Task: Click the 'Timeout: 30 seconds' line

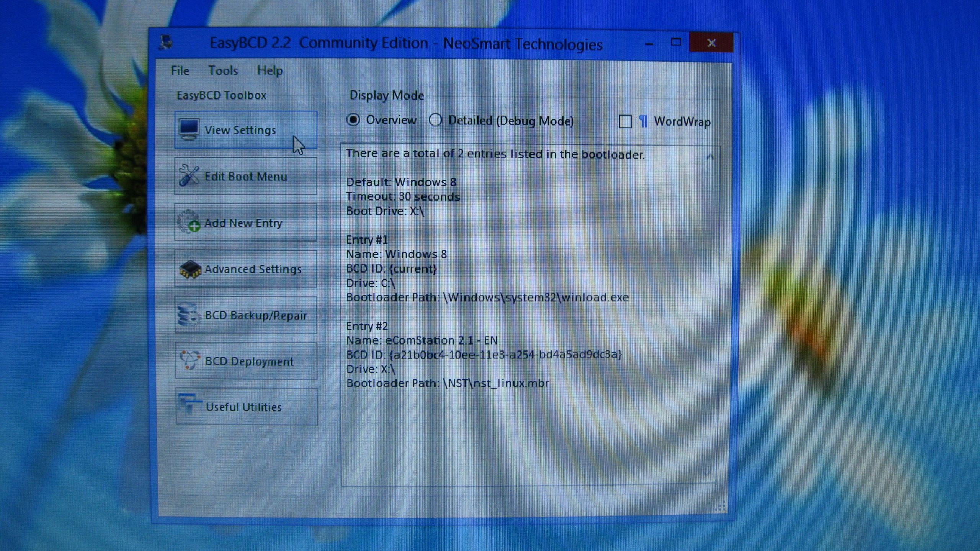Action: [x=403, y=196]
